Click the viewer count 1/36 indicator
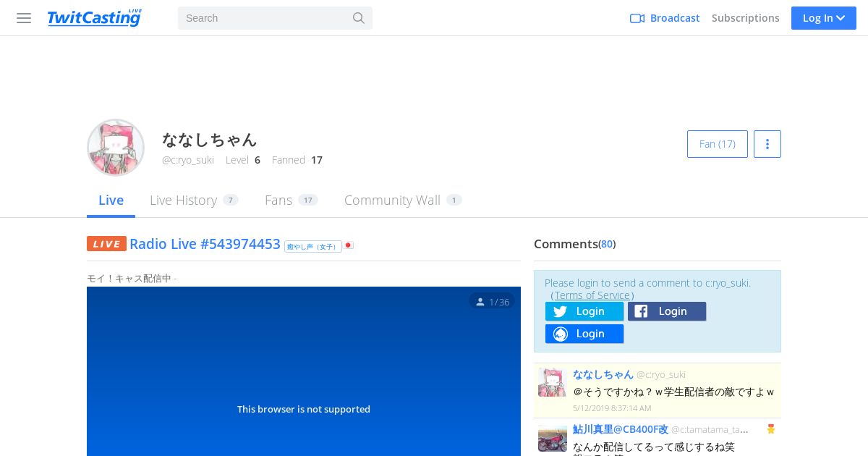Screen dimensions: 868x456 (x=492, y=302)
